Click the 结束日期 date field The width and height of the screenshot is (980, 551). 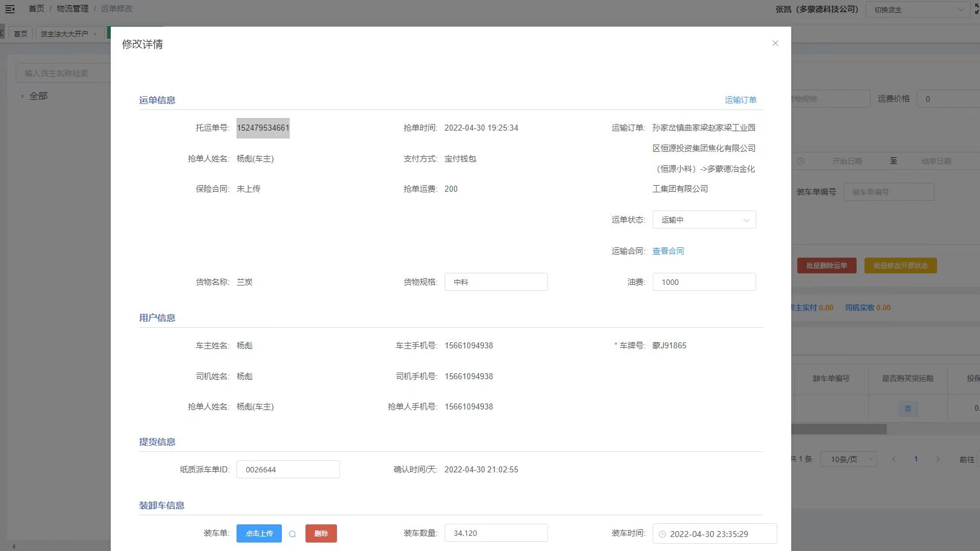936,161
